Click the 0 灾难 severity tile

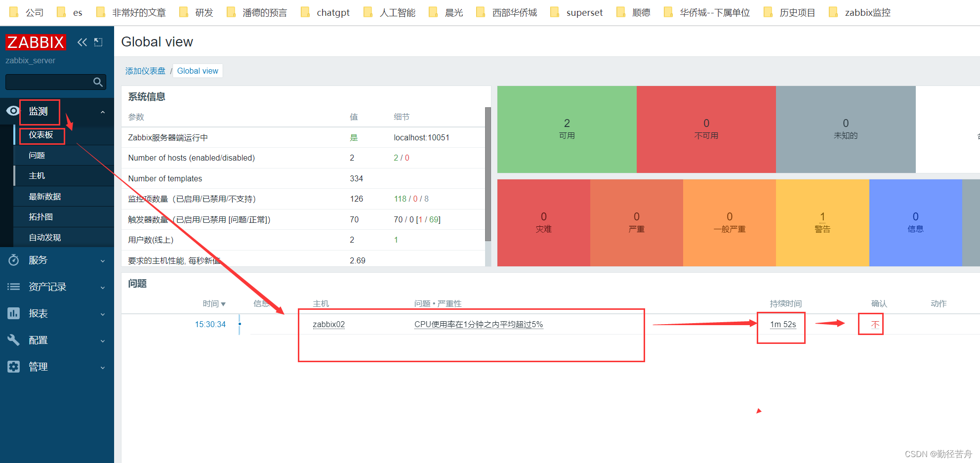tap(544, 223)
